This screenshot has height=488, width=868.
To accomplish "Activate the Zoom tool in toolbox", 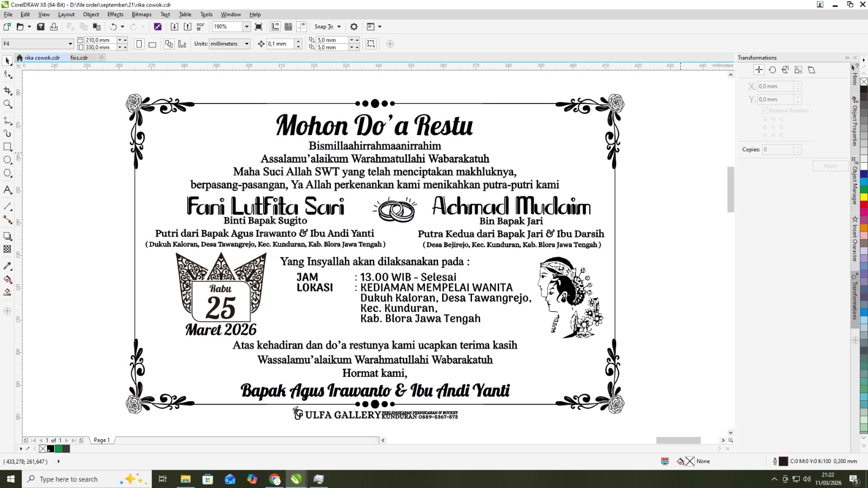I will click(8, 104).
